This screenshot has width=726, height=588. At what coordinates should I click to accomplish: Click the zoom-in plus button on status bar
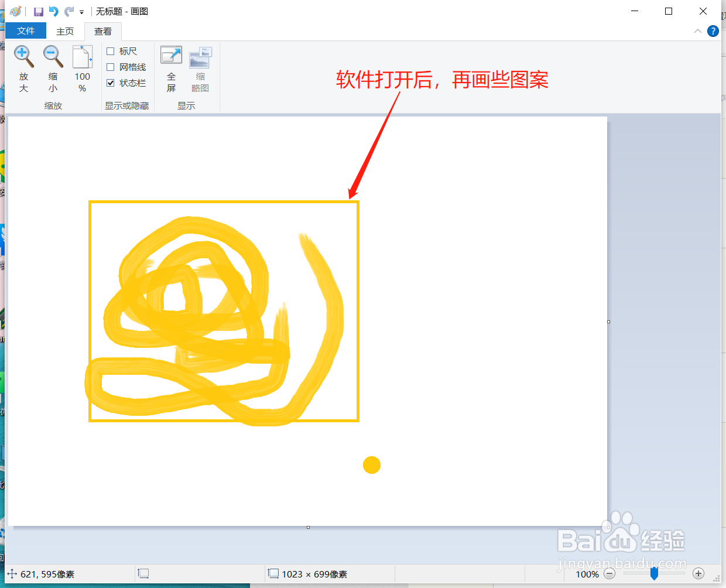click(x=698, y=574)
